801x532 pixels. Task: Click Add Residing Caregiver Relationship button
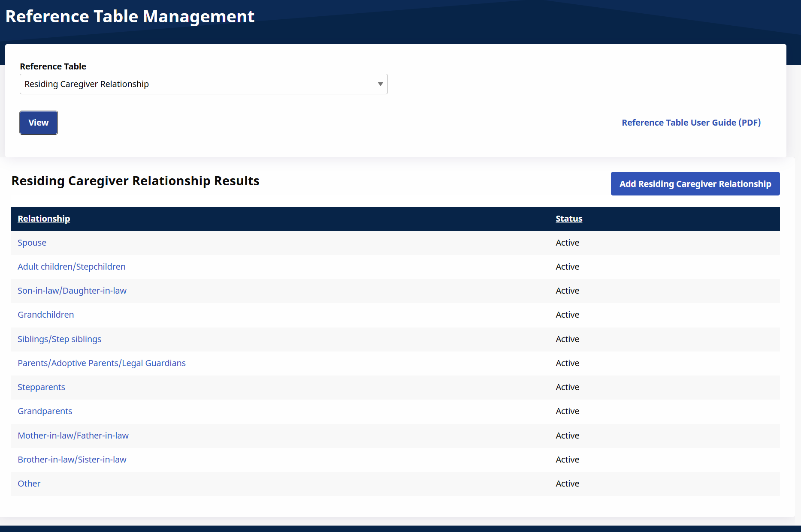[x=695, y=184]
